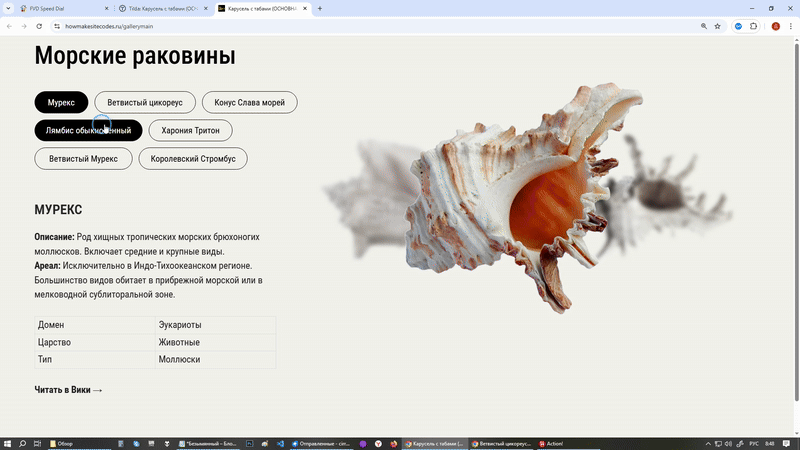Viewport: 800px width, 450px height.
Task: Click the page vertical scrollbar
Action: pyautogui.click(x=796, y=222)
